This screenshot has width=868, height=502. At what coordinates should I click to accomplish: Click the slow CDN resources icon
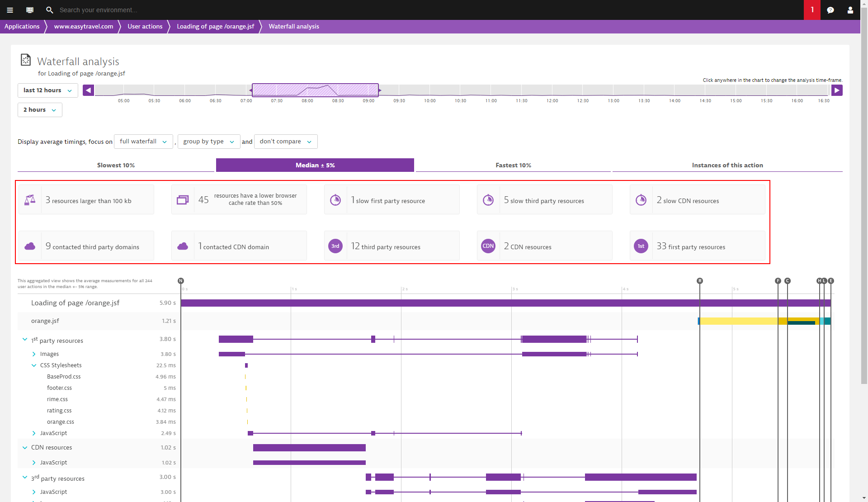click(642, 199)
